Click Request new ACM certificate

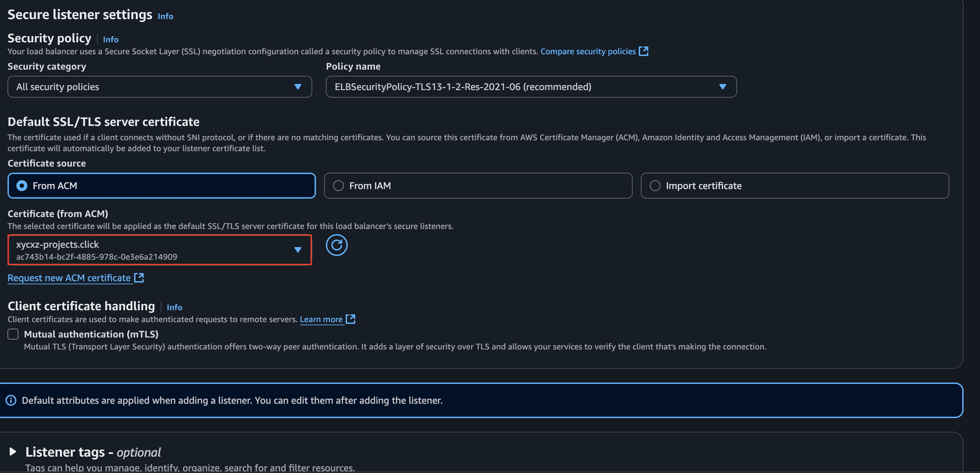click(x=69, y=277)
